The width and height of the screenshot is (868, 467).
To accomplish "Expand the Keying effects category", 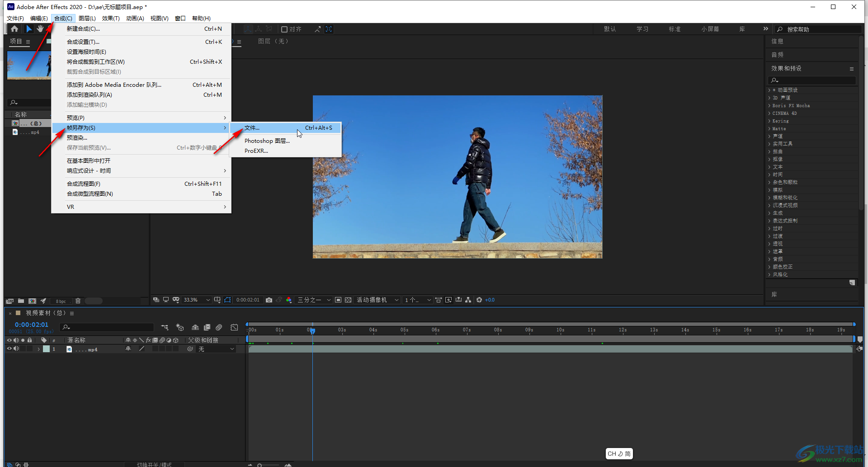I will point(769,121).
